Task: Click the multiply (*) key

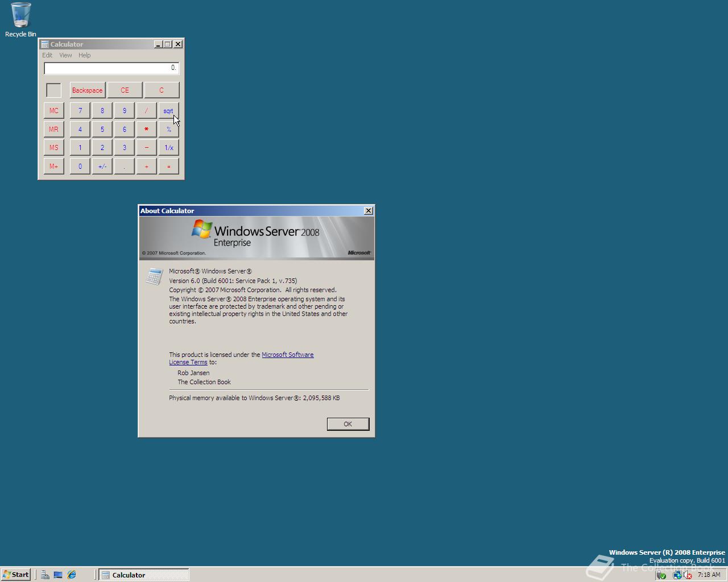Action: tap(147, 129)
